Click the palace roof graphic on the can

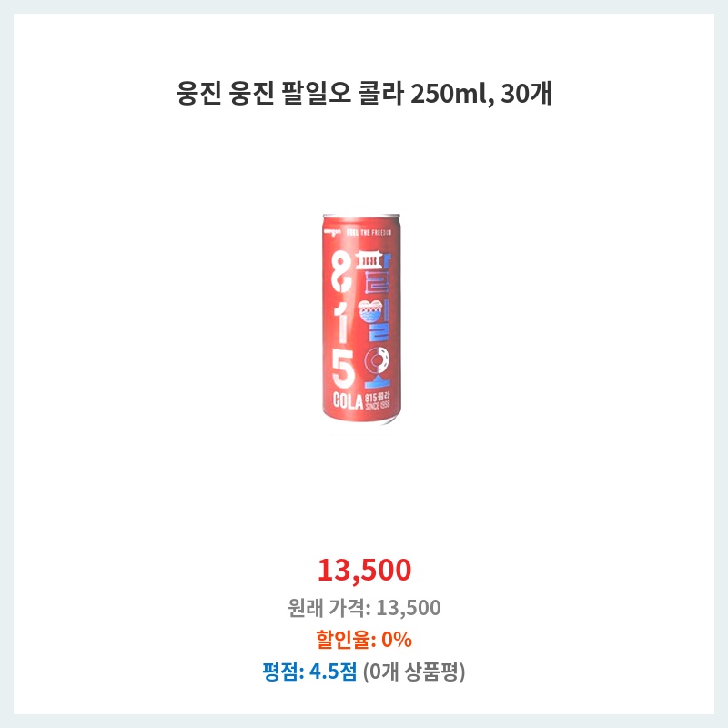click(x=369, y=260)
